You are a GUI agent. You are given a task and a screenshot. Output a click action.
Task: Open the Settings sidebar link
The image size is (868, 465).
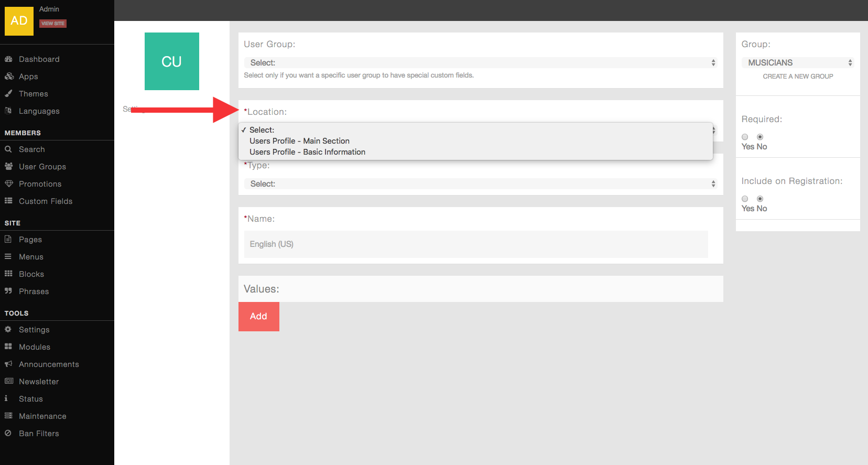coord(34,330)
